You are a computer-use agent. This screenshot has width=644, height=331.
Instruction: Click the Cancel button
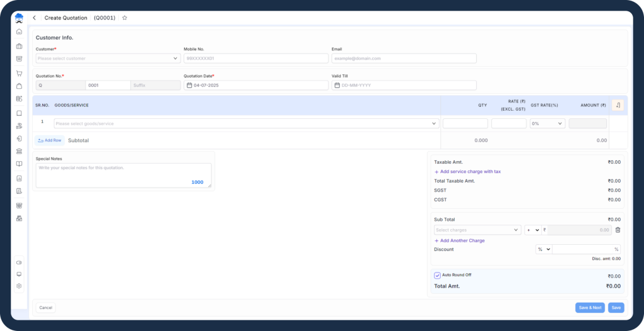pos(45,308)
